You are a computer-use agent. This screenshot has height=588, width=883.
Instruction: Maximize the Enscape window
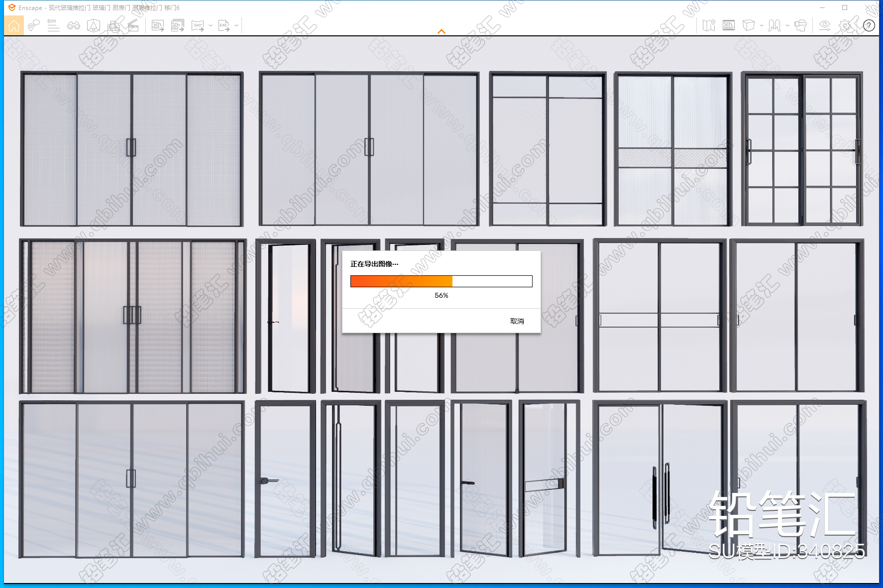coord(845,7)
